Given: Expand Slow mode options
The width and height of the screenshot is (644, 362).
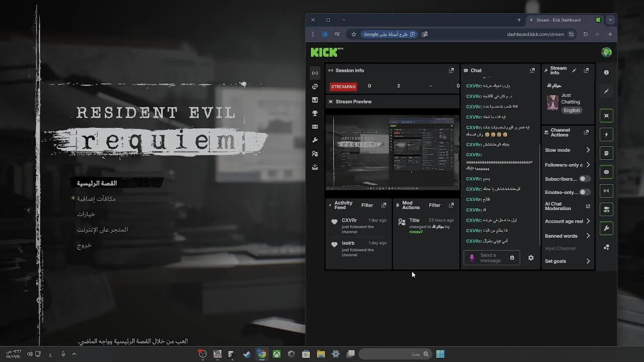Looking at the screenshot, I should 588,150.
